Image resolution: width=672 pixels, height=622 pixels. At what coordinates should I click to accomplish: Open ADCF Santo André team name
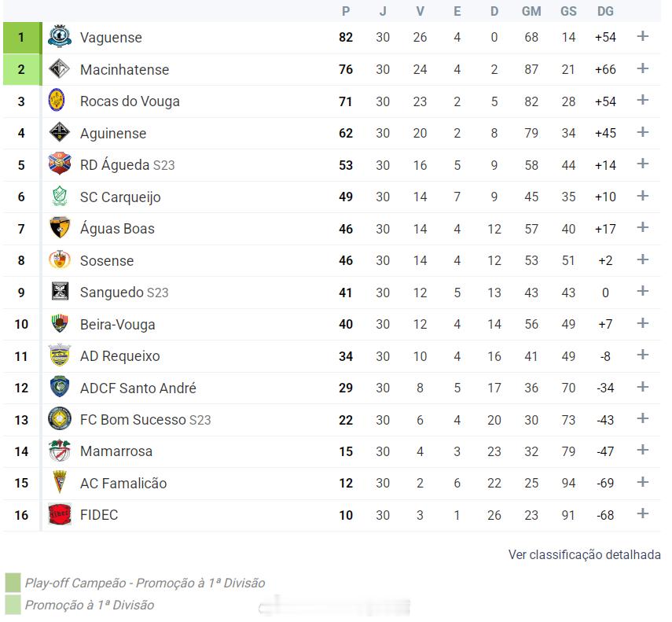coord(138,388)
